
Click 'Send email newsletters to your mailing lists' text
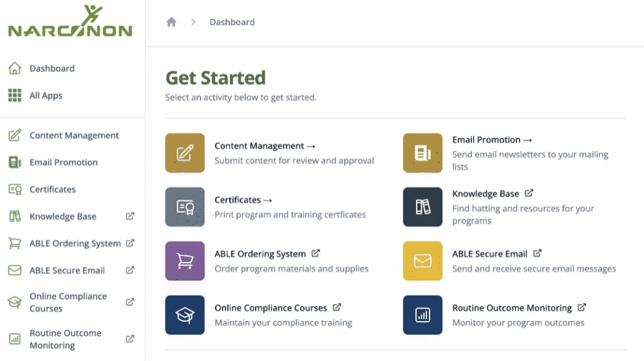coord(530,160)
